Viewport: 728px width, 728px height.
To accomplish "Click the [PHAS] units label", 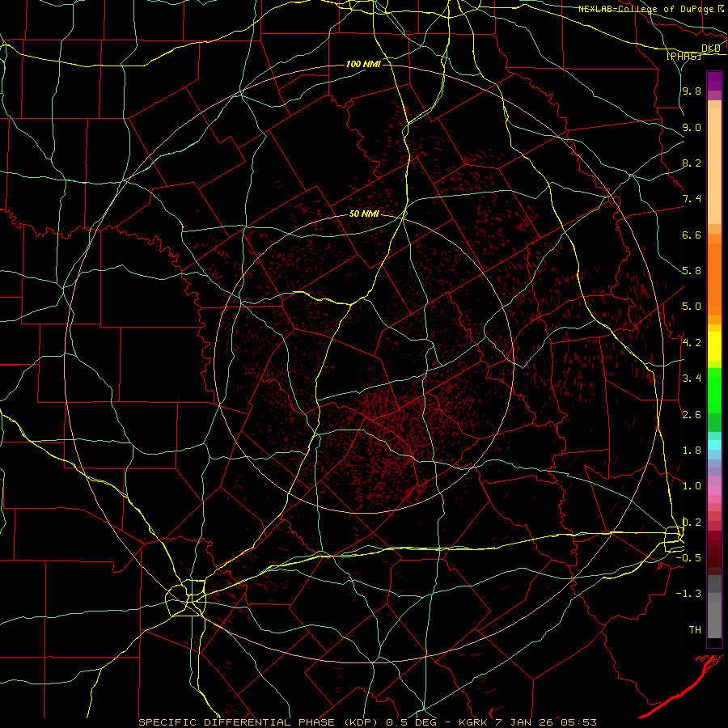I will 684,56.
